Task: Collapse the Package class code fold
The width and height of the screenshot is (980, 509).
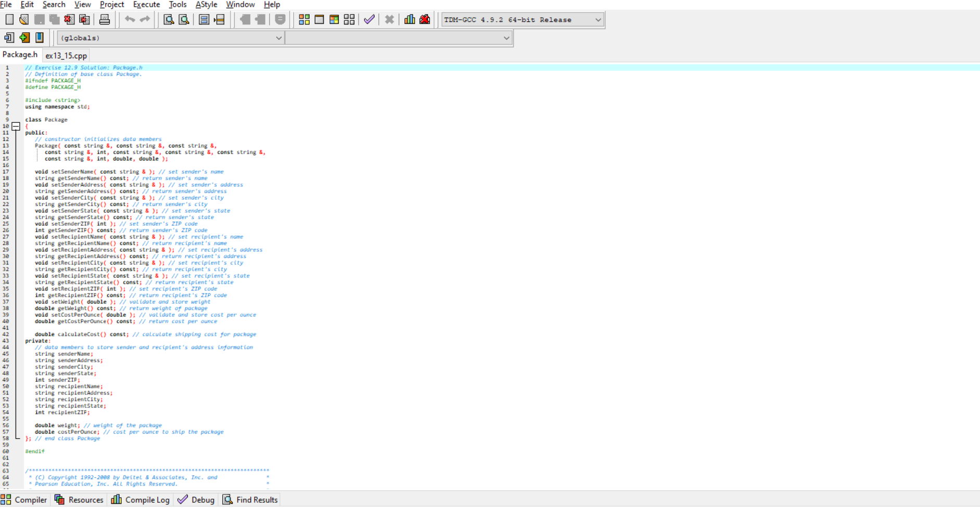Action: (16, 126)
